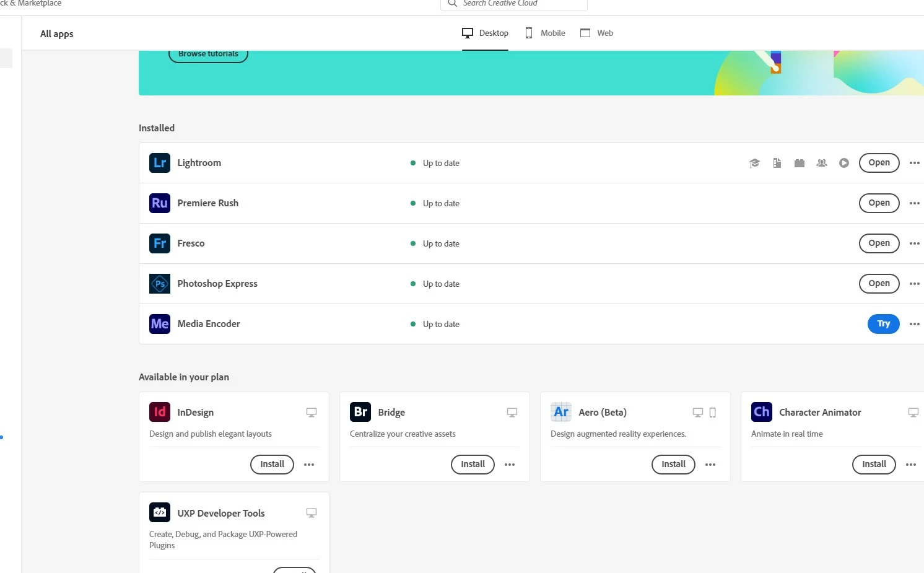Screen dimensions: 924x573
Task: Switch to the Desktop tab
Action: click(x=485, y=33)
